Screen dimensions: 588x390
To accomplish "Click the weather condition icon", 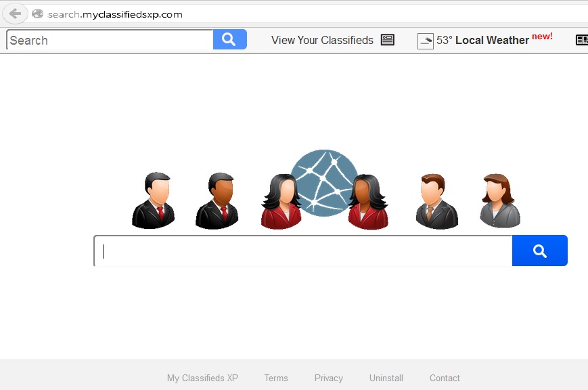I will (x=425, y=41).
